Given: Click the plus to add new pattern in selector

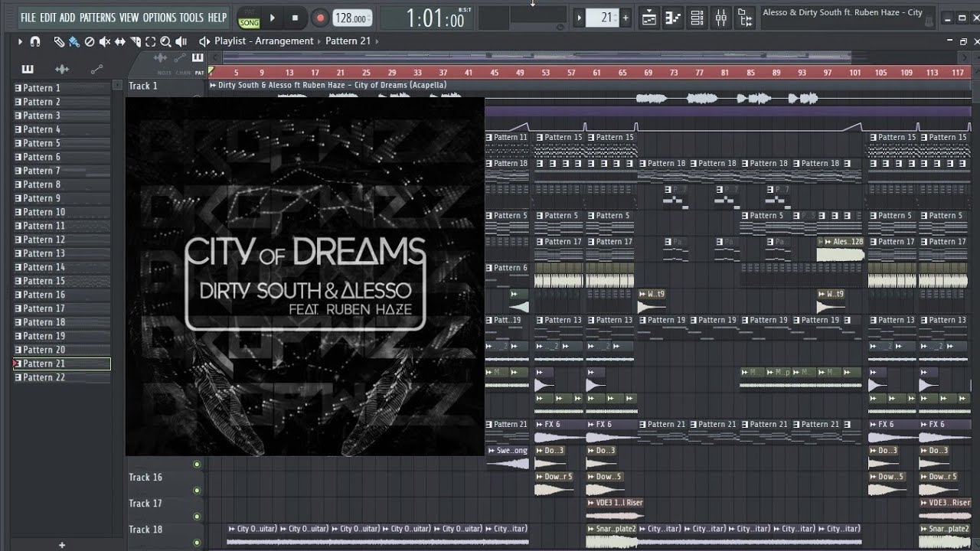Looking at the screenshot, I should tap(626, 18).
